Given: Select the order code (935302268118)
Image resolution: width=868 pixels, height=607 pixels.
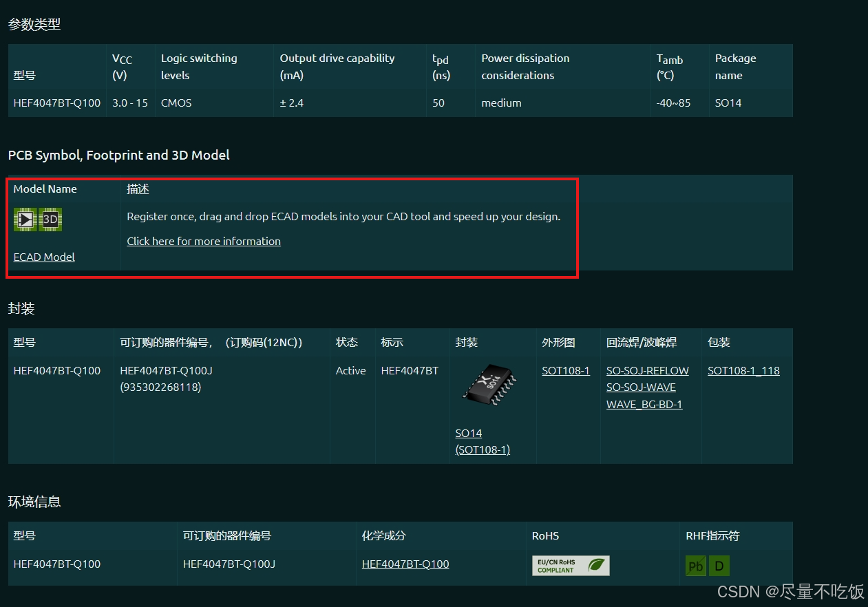Looking at the screenshot, I should coord(160,387).
